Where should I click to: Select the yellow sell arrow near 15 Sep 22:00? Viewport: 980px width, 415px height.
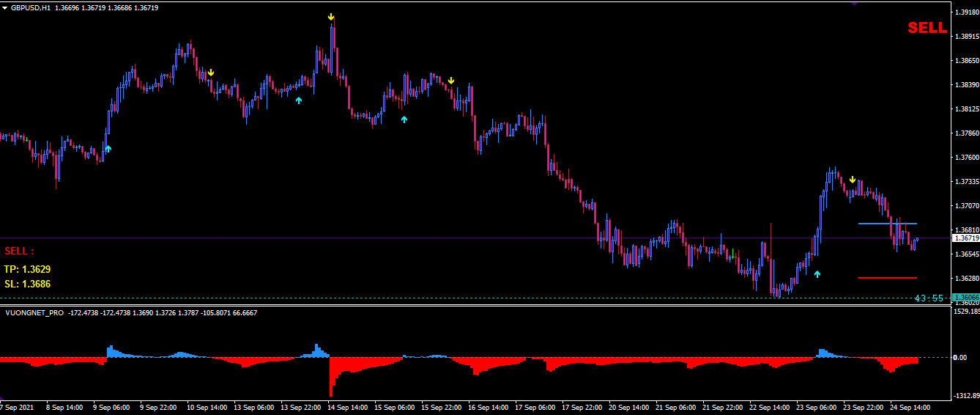coord(451,80)
